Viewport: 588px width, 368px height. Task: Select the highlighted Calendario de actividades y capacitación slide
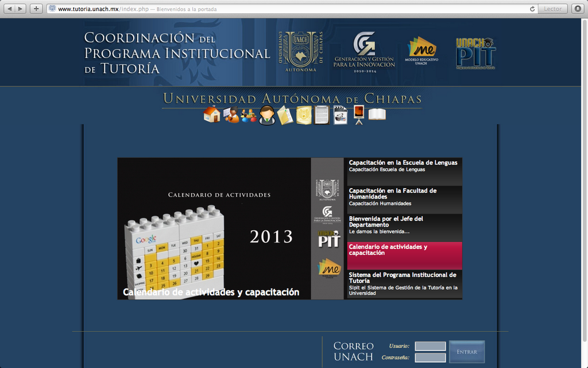[x=405, y=256]
